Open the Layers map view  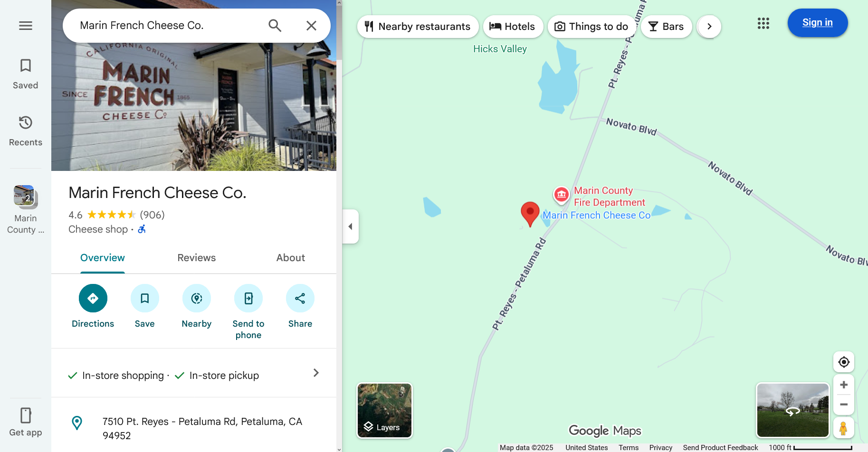pos(385,411)
